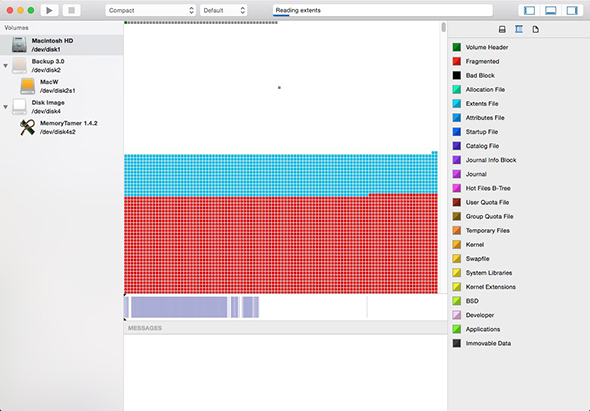Toggle the bottom messages panel view

pos(551,10)
